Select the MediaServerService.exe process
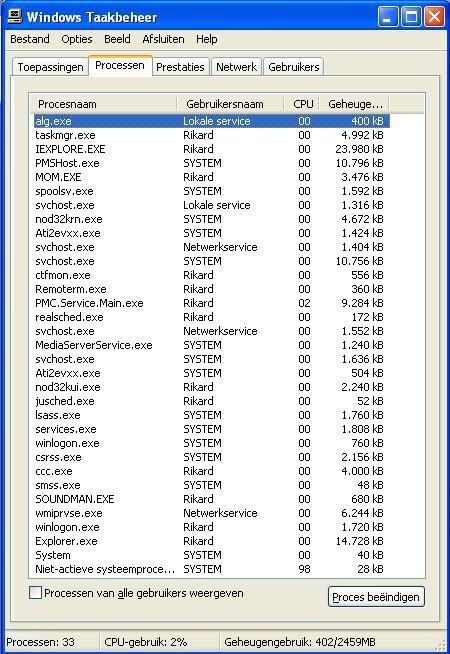This screenshot has width=450, height=654. [211, 345]
